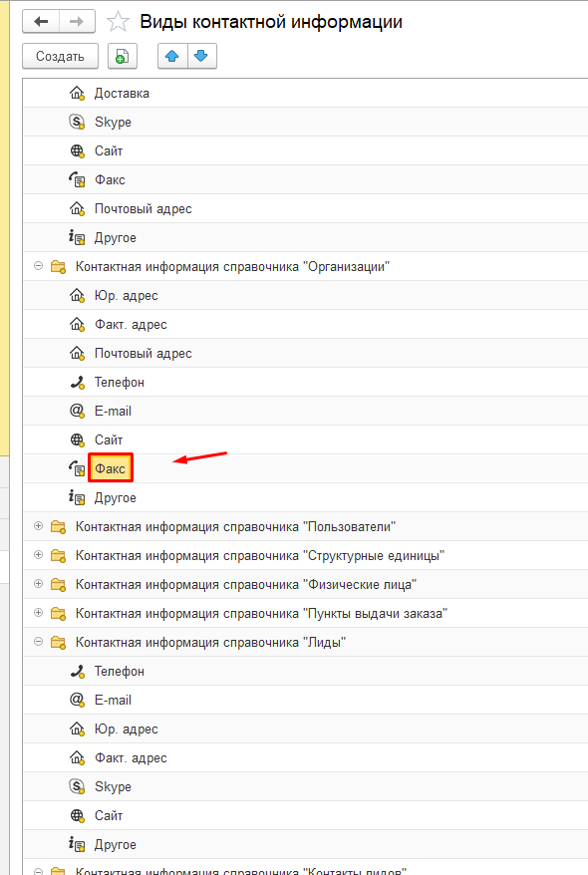Click the Создать button

pyautogui.click(x=60, y=57)
